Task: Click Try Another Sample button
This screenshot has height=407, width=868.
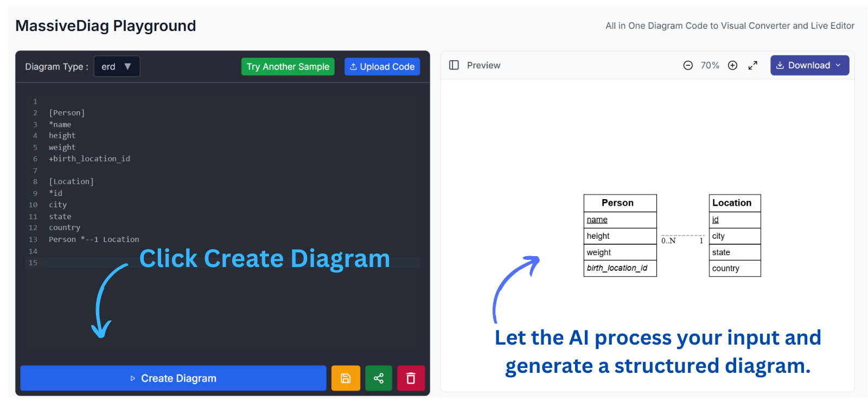Action: (288, 66)
